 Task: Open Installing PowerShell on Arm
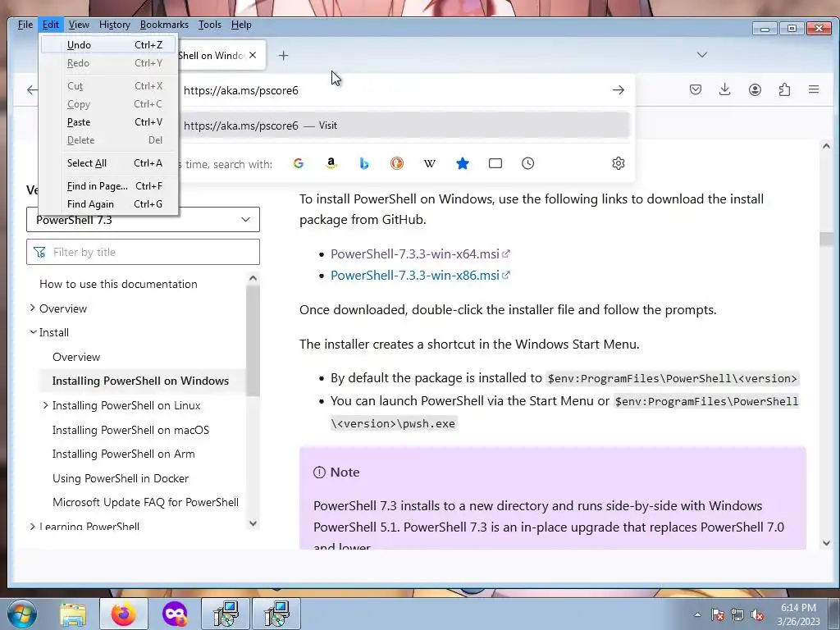coord(124,454)
